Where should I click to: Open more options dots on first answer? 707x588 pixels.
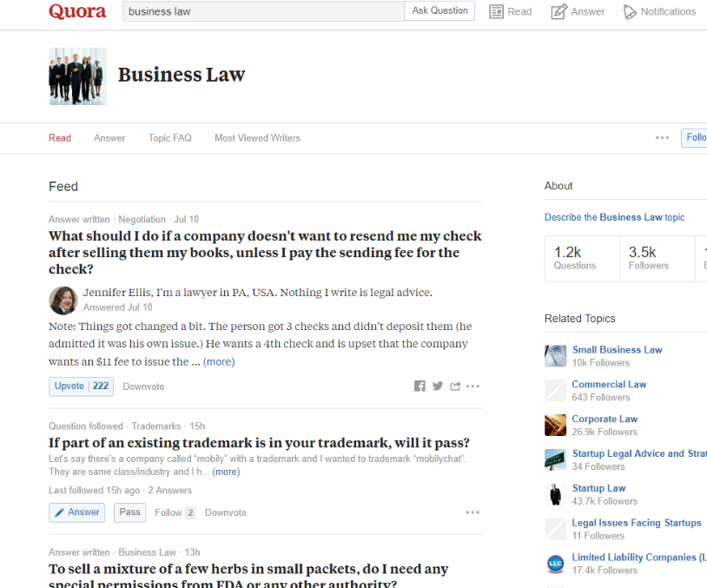tap(473, 386)
